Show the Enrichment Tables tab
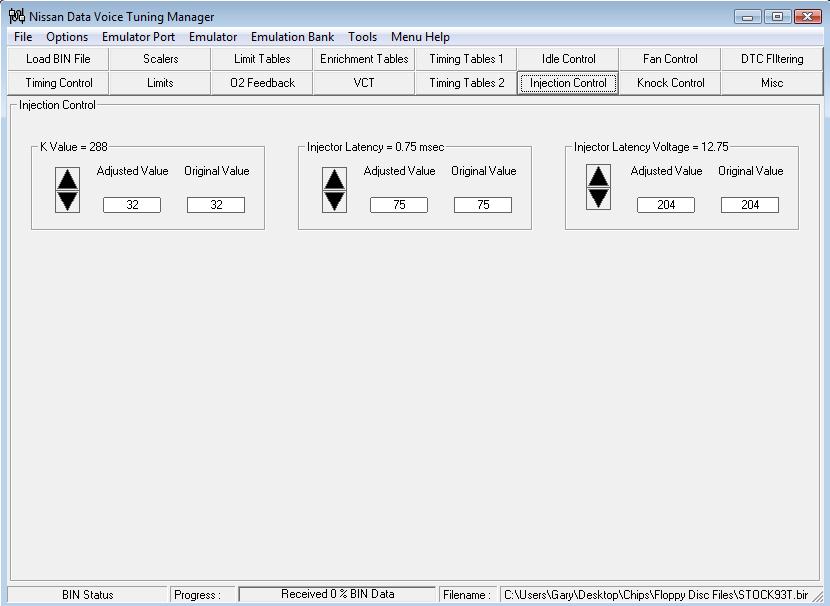Viewport: 830px width, 606px height. [x=364, y=59]
